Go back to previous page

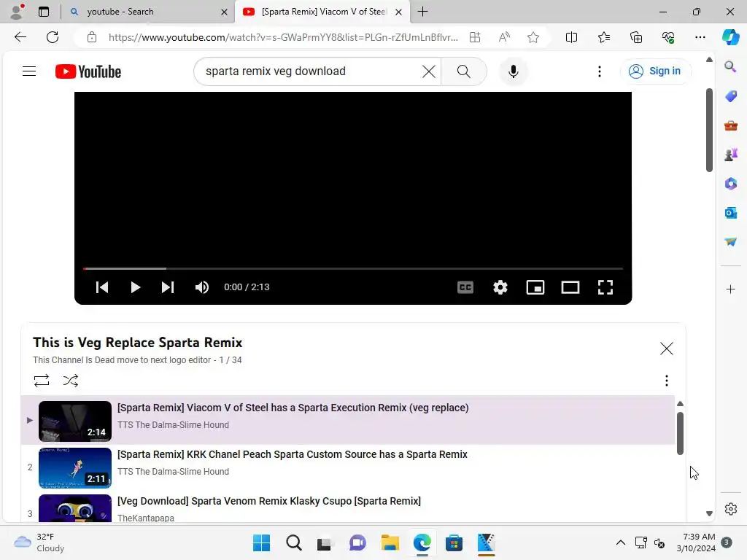click(20, 37)
